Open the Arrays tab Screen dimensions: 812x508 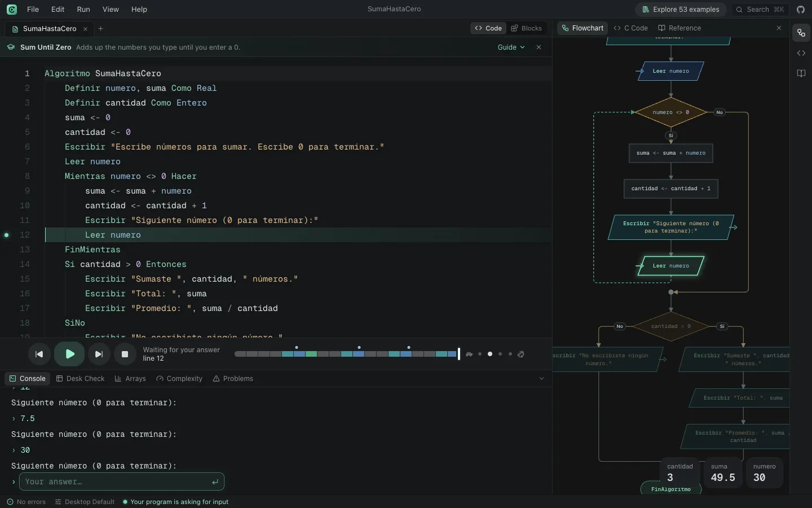point(130,379)
